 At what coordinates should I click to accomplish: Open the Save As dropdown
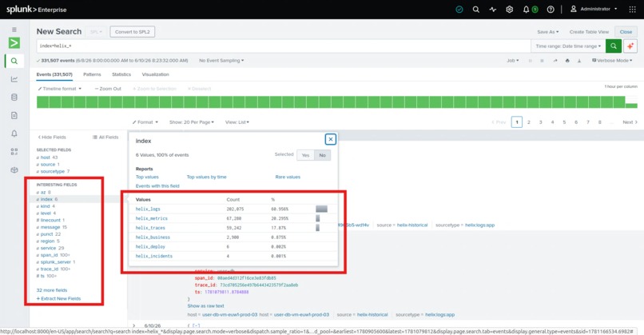pyautogui.click(x=548, y=32)
